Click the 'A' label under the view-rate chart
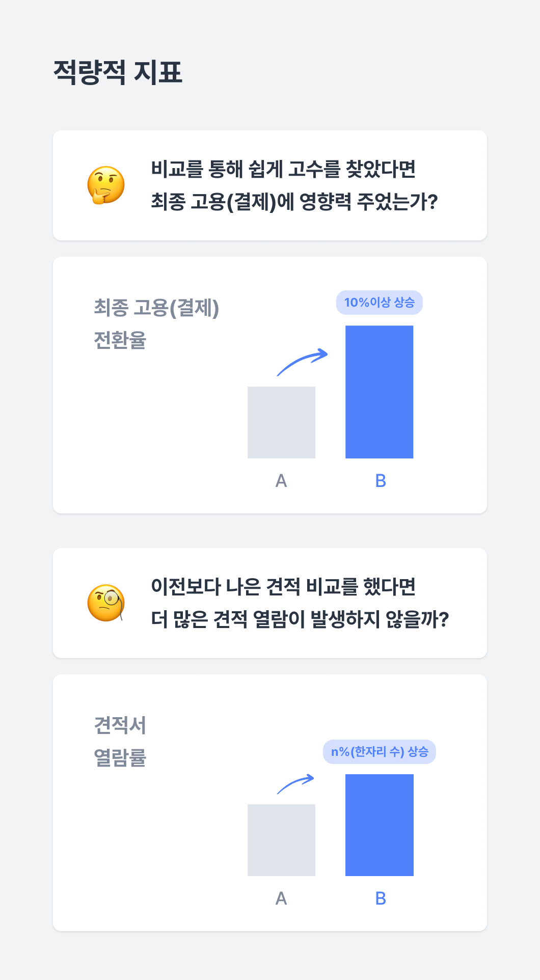 pos(281,899)
